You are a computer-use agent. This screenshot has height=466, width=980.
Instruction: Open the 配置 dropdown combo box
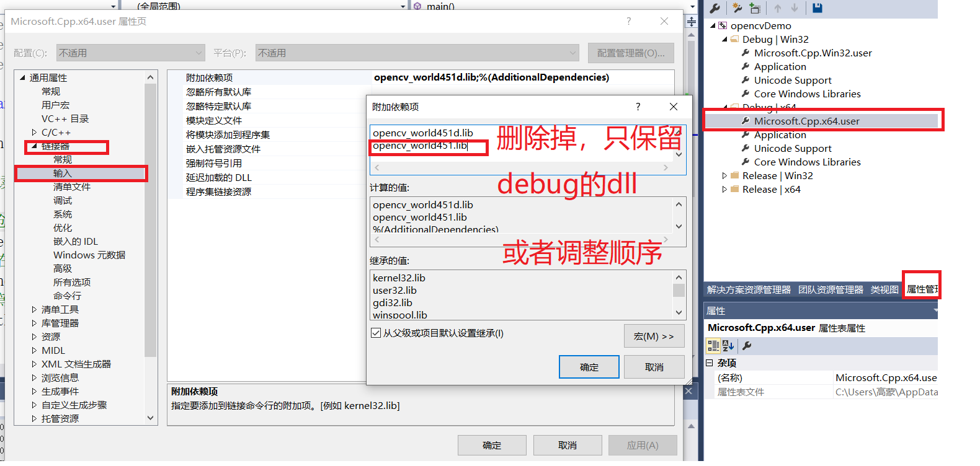click(x=131, y=53)
